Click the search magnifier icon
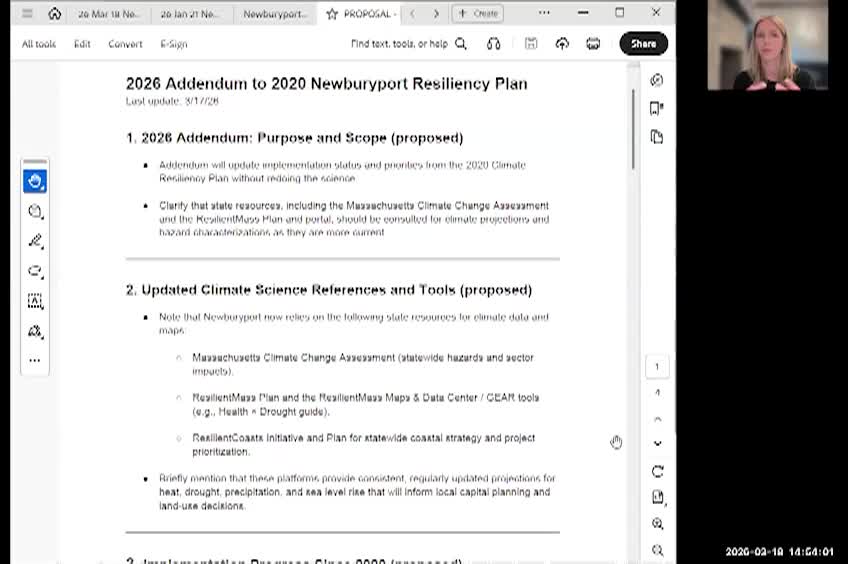 point(461,44)
